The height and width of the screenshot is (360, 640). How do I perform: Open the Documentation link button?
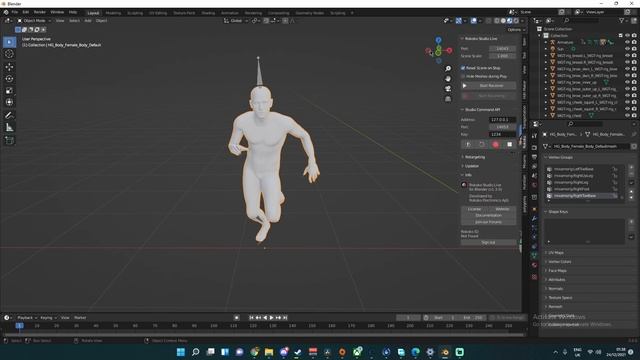tap(489, 216)
